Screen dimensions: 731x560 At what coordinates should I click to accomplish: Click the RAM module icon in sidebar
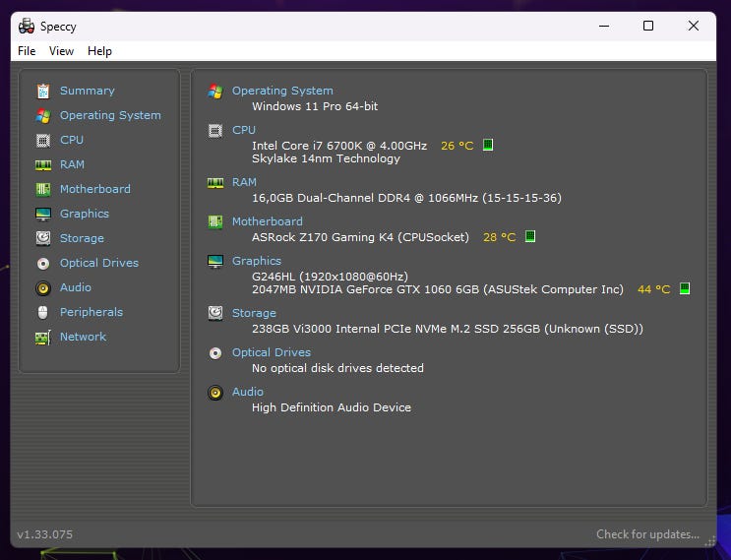pyautogui.click(x=42, y=164)
